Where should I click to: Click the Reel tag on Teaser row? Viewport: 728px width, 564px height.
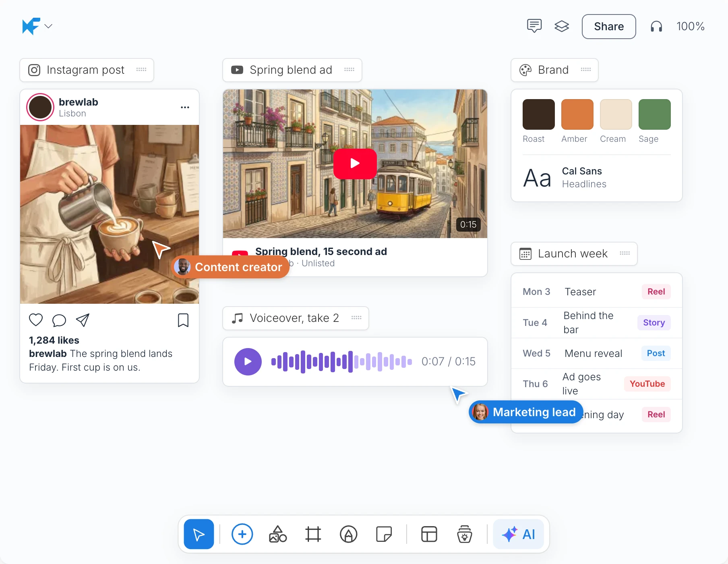coord(656,292)
